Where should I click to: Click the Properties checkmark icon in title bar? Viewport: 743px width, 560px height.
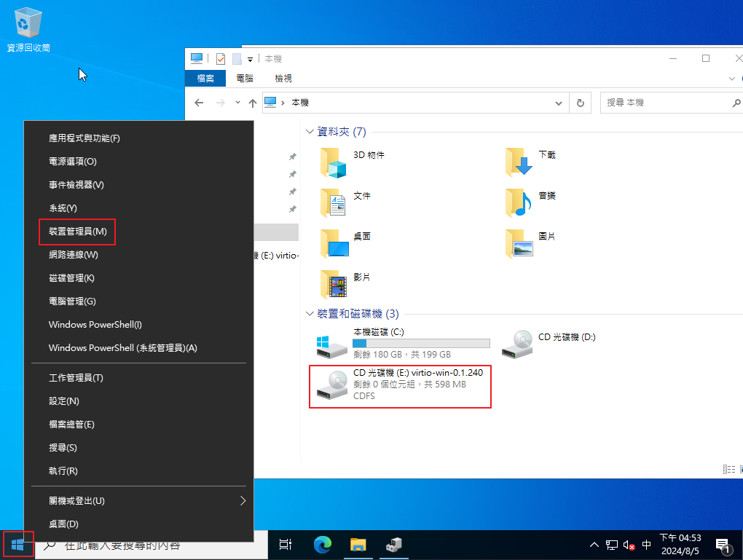point(221,59)
